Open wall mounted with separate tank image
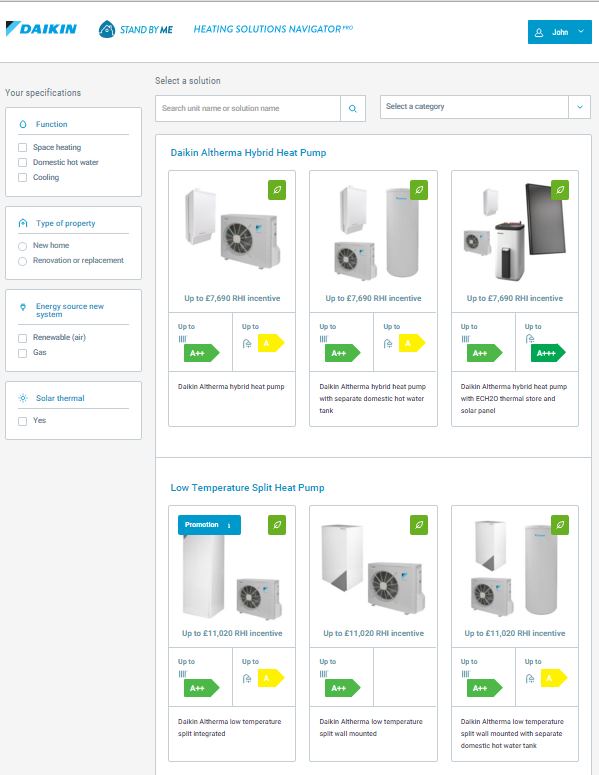Image resolution: width=599 pixels, height=775 pixels. 514,568
